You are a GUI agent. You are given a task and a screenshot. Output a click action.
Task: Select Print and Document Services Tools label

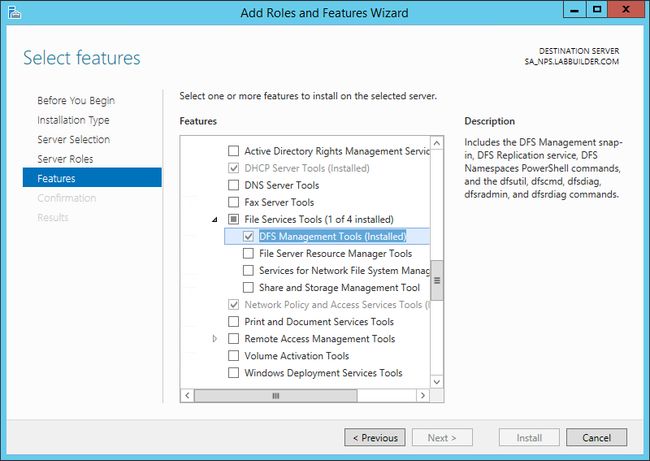319,322
